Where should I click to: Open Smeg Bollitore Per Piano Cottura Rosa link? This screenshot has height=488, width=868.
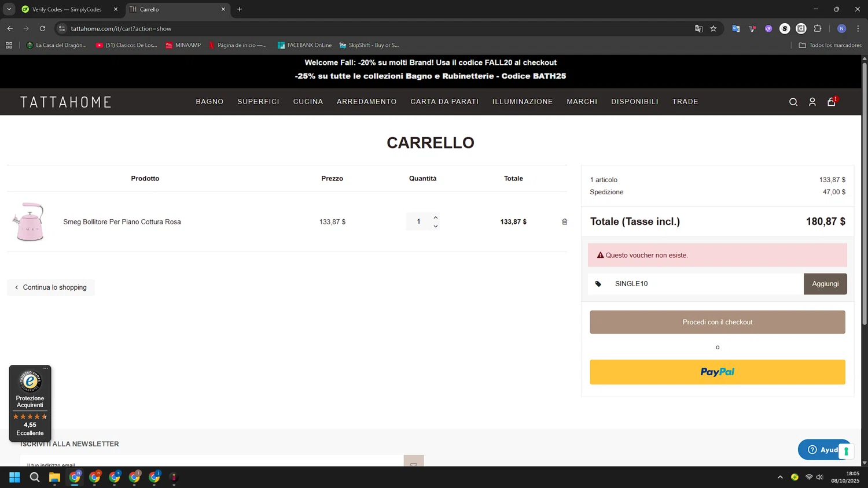click(x=122, y=222)
